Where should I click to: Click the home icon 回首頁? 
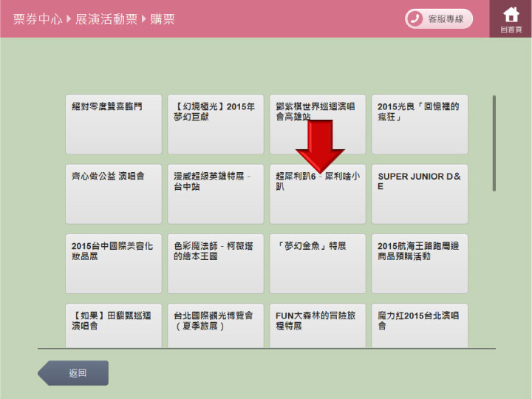511,18
